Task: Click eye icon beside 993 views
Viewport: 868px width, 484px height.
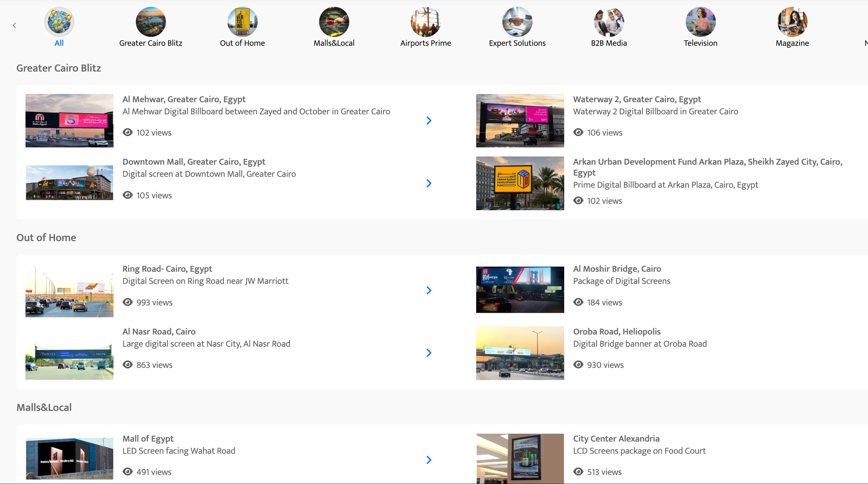Action: pyautogui.click(x=128, y=302)
